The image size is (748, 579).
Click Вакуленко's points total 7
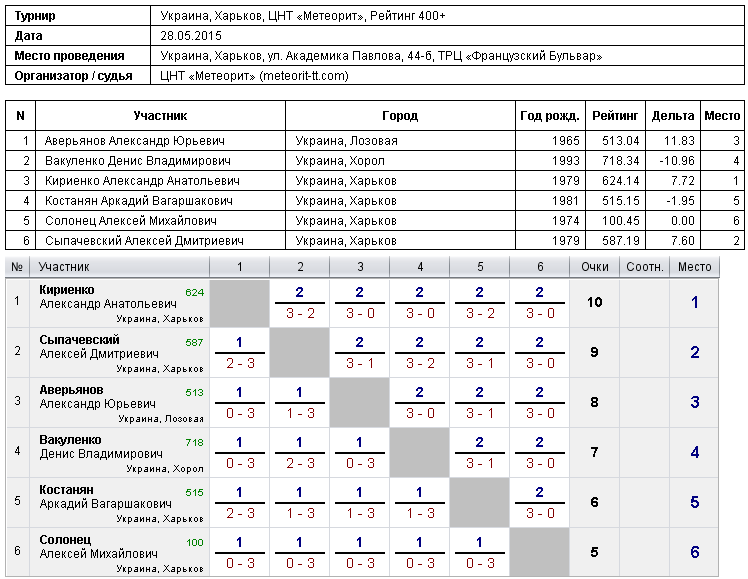594,453
